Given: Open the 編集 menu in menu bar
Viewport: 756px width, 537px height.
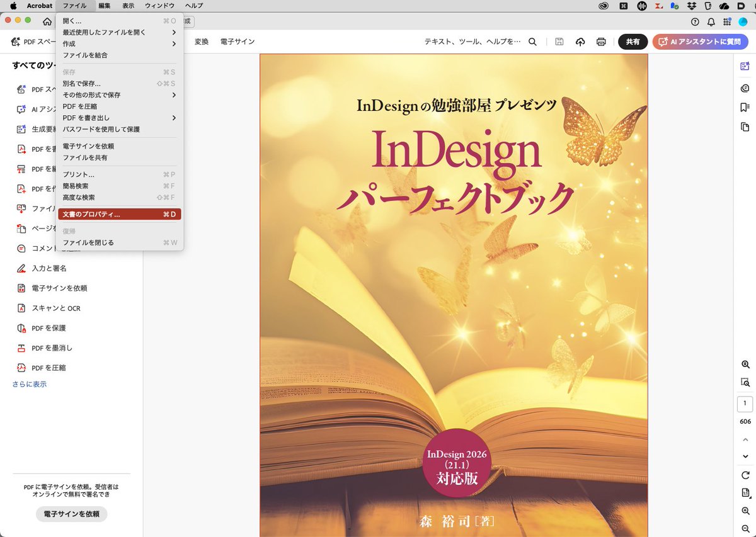Looking at the screenshot, I should tap(105, 6).
